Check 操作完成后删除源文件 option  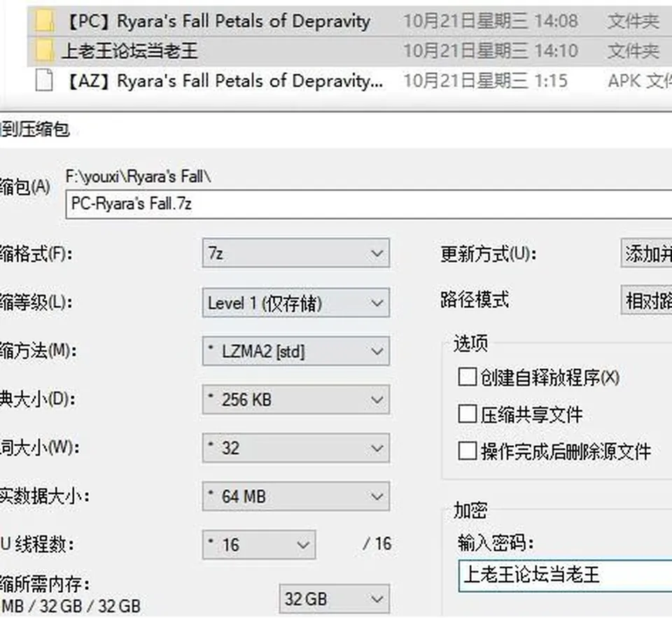(x=467, y=451)
